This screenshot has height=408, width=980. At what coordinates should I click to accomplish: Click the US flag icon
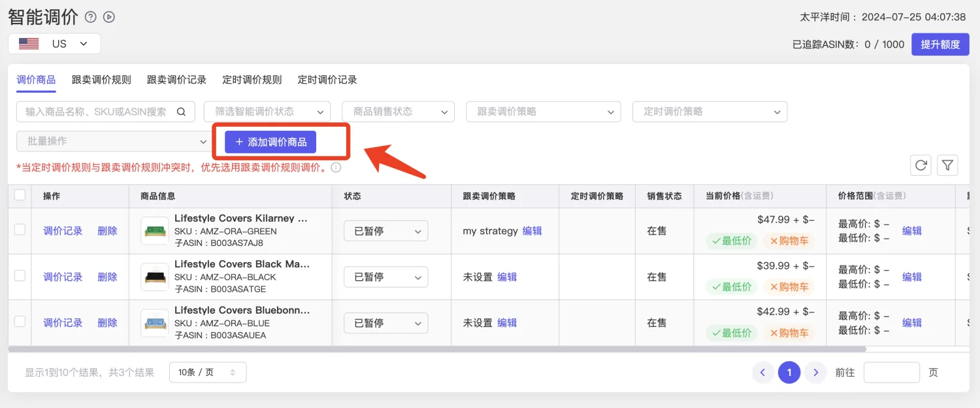pos(29,44)
